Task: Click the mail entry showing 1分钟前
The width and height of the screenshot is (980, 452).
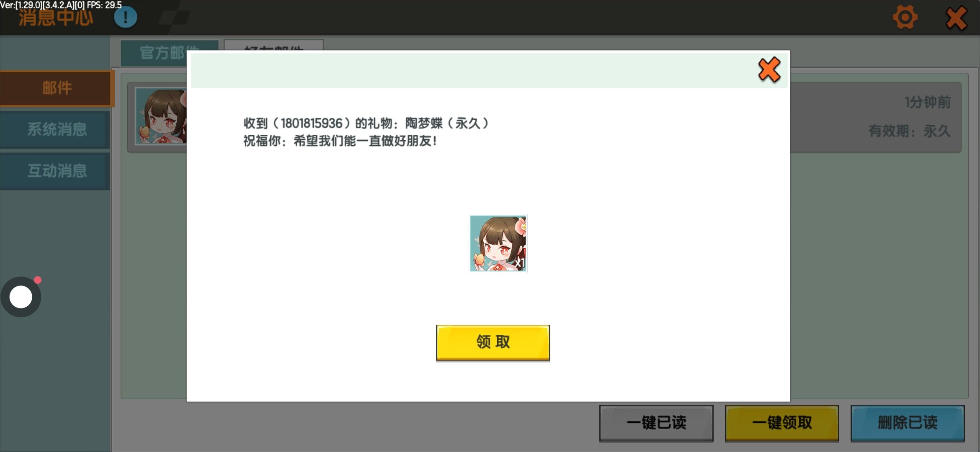Action: click(x=875, y=116)
